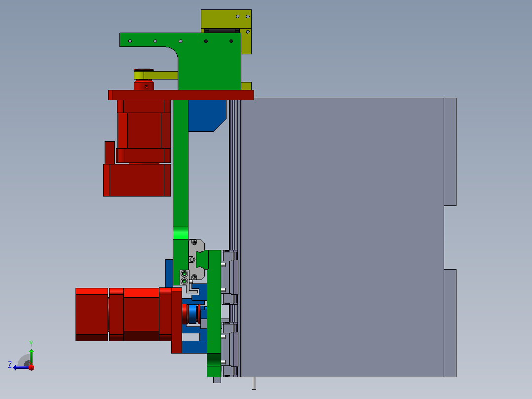Image resolution: width=532 pixels, height=399 pixels.
Task: Click the bright green band on the column
Action: pos(181,233)
